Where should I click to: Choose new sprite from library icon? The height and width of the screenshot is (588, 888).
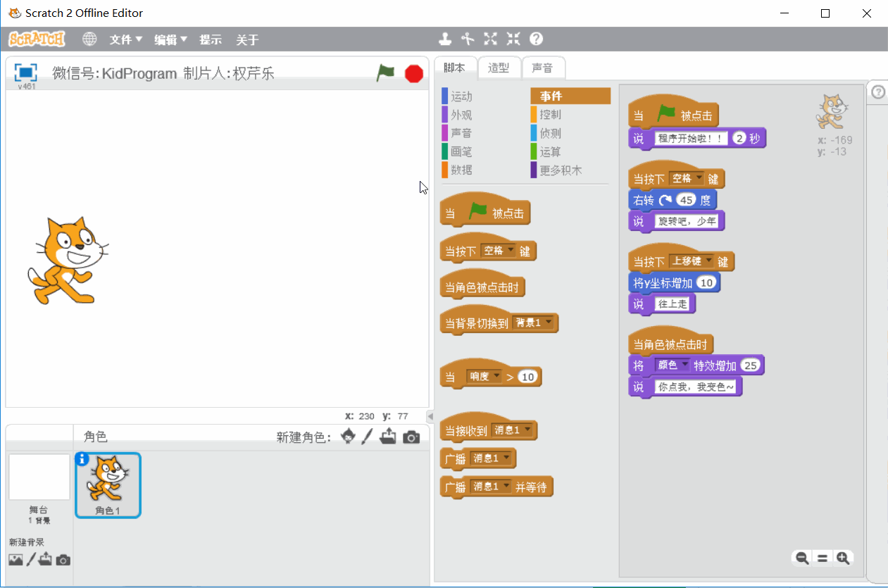[349, 437]
